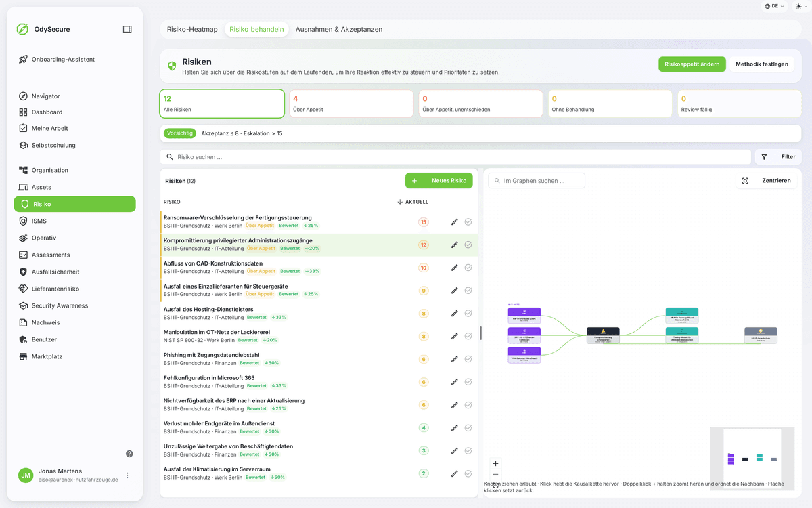
Task: Toggle the check circle for Verlust mobiler Endgeräte
Action: (468, 427)
